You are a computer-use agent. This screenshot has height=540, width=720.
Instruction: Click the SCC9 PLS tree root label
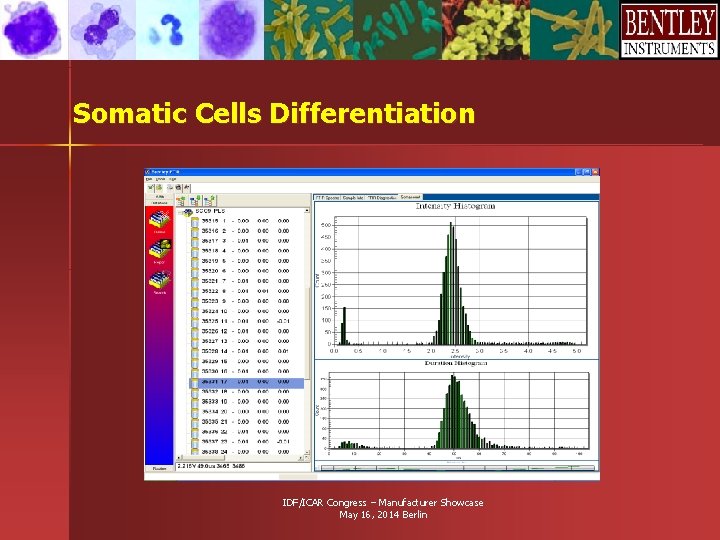pos(210,211)
